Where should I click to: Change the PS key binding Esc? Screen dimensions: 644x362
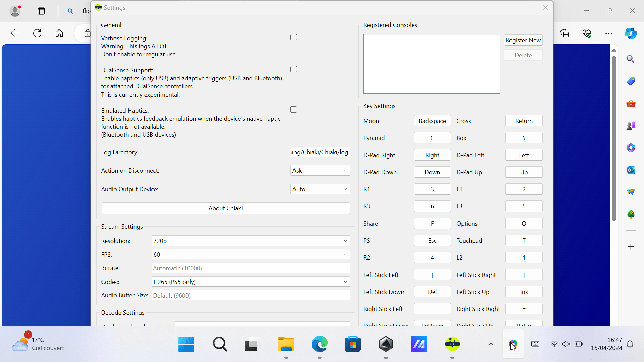click(x=432, y=241)
